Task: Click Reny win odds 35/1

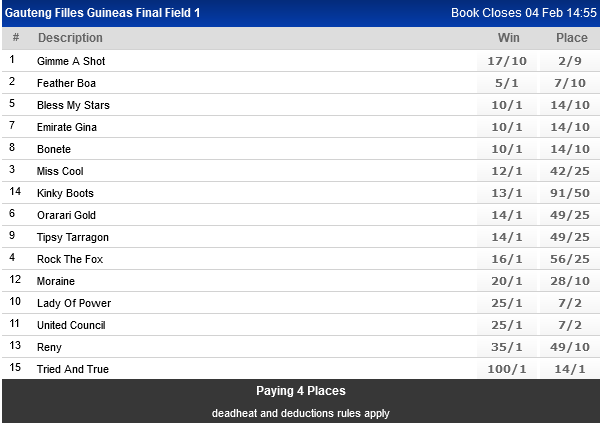Action: pos(506,347)
